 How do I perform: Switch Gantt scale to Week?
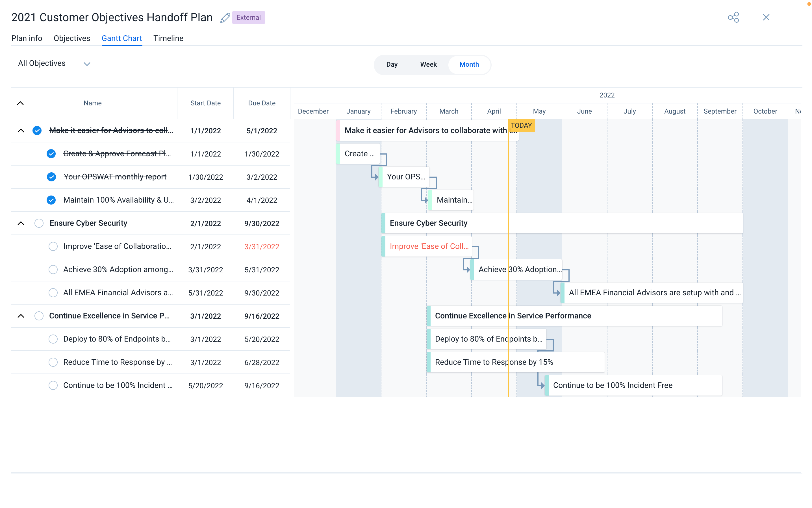(x=428, y=64)
